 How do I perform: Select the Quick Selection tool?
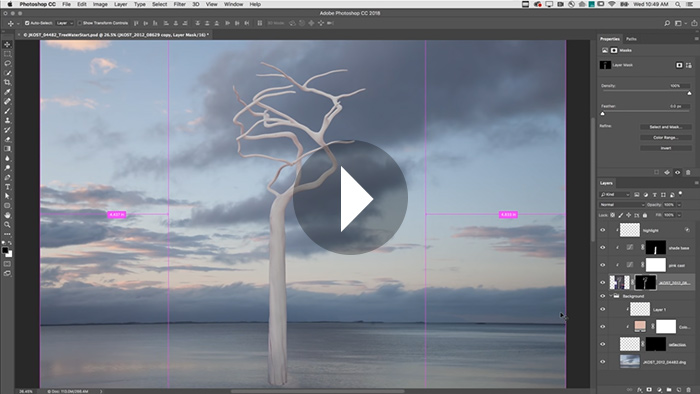pos(7,73)
